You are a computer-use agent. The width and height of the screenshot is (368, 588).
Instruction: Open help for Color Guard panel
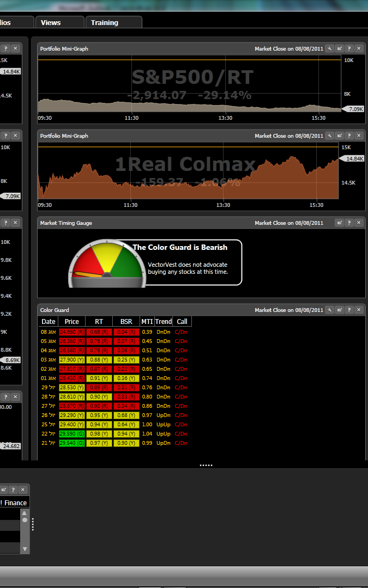[349, 309]
